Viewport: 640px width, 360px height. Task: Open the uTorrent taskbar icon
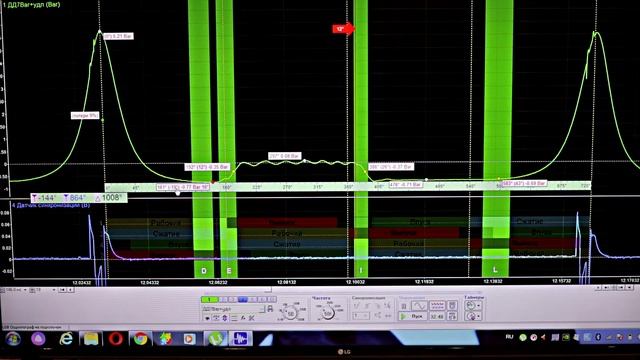[x=216, y=338]
